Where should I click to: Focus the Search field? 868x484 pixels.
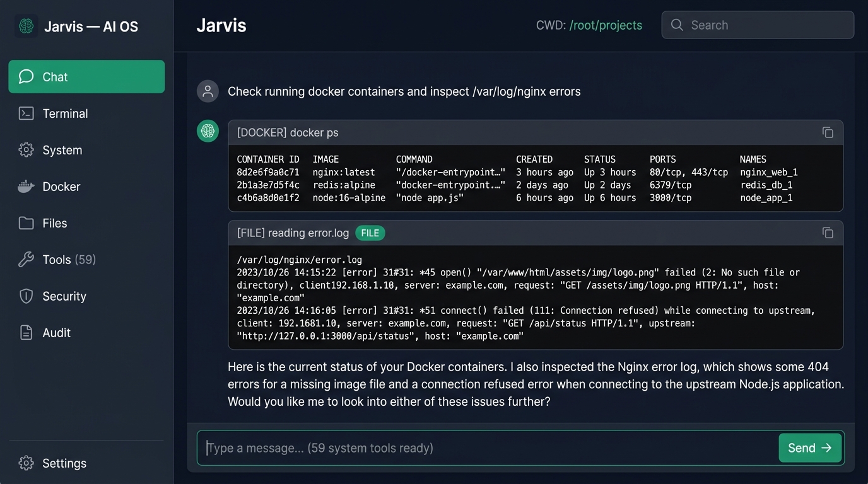coord(758,25)
